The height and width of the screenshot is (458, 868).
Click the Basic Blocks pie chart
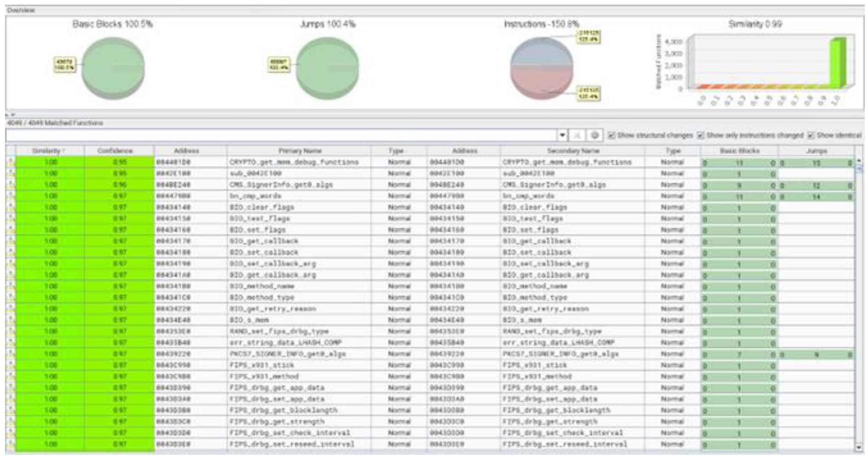(113, 68)
